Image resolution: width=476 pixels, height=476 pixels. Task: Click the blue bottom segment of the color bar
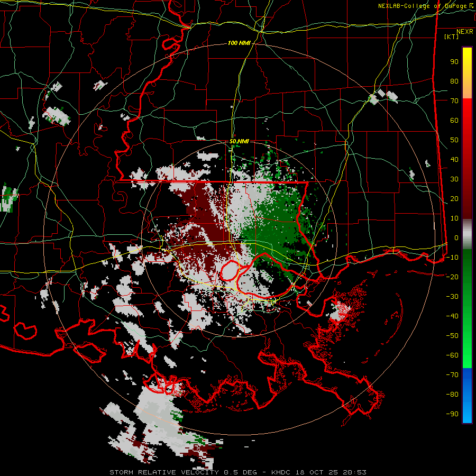coord(467,396)
